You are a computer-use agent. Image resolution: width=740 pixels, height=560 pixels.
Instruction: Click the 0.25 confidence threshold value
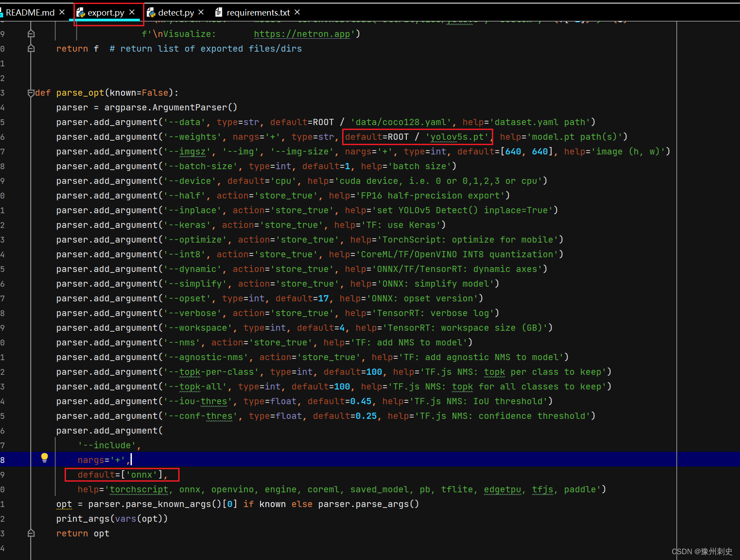coord(366,416)
